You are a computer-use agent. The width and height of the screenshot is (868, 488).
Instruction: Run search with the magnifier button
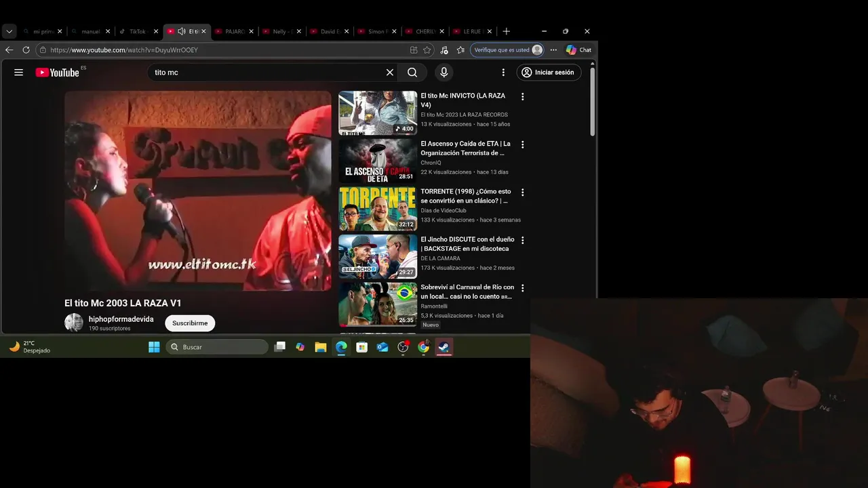[412, 73]
